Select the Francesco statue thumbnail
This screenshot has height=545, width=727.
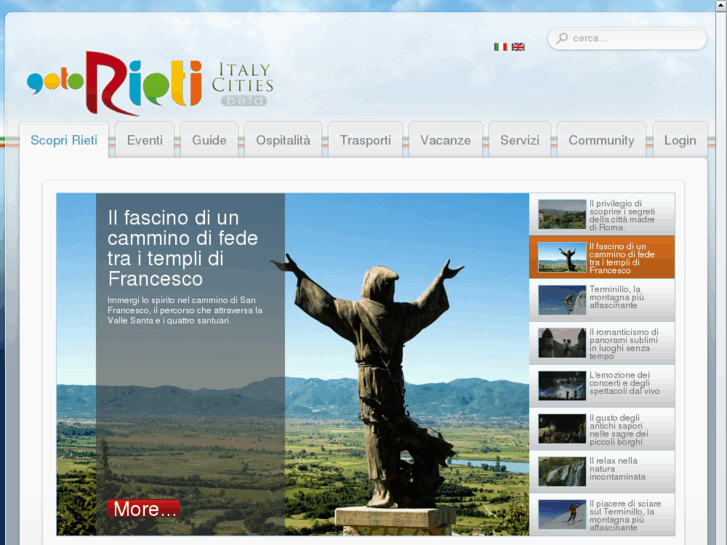coord(562,257)
